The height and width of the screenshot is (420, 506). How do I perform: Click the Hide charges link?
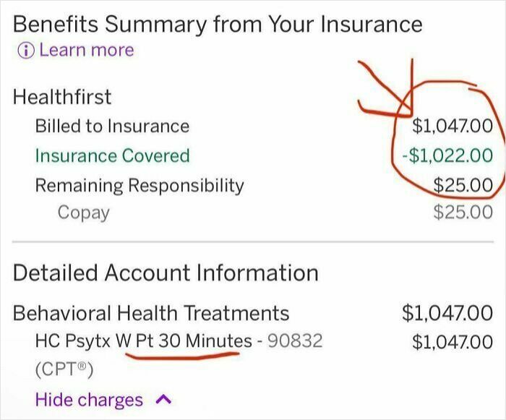click(x=89, y=400)
